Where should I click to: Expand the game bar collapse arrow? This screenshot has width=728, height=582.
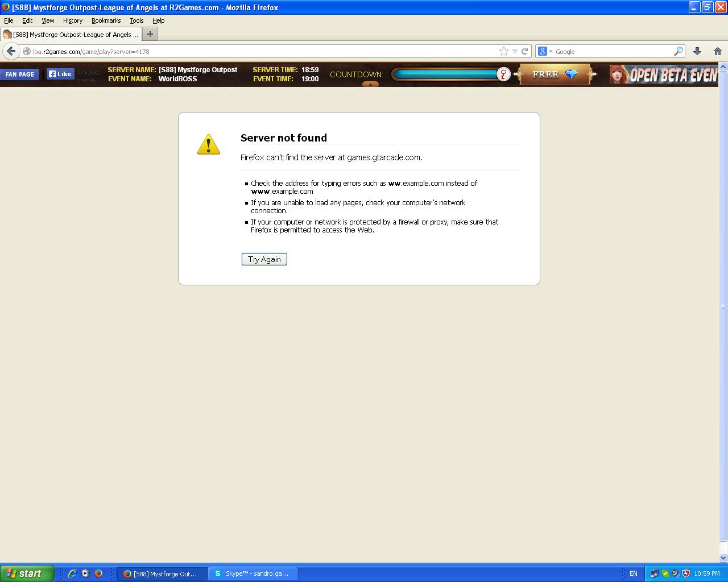[370, 84]
